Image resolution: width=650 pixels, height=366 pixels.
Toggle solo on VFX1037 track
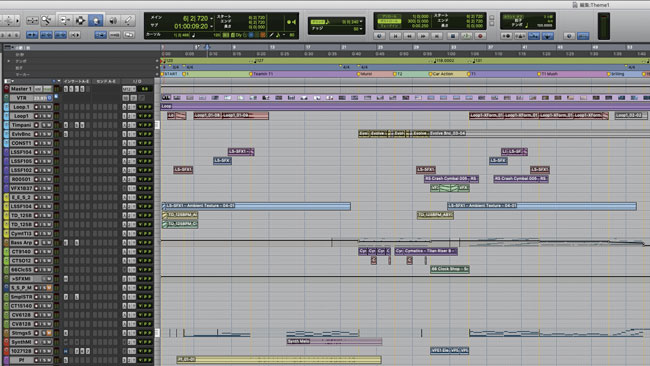(45, 188)
